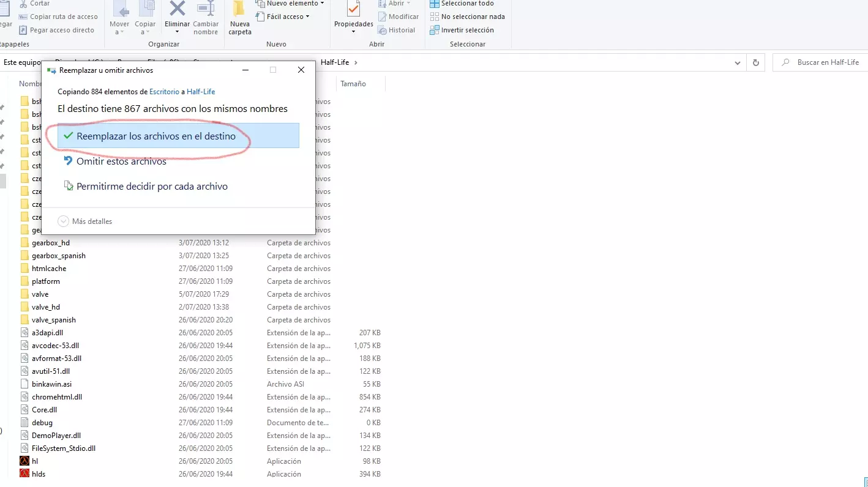Click the debug text document icon
868x487 pixels.
tap(24, 423)
